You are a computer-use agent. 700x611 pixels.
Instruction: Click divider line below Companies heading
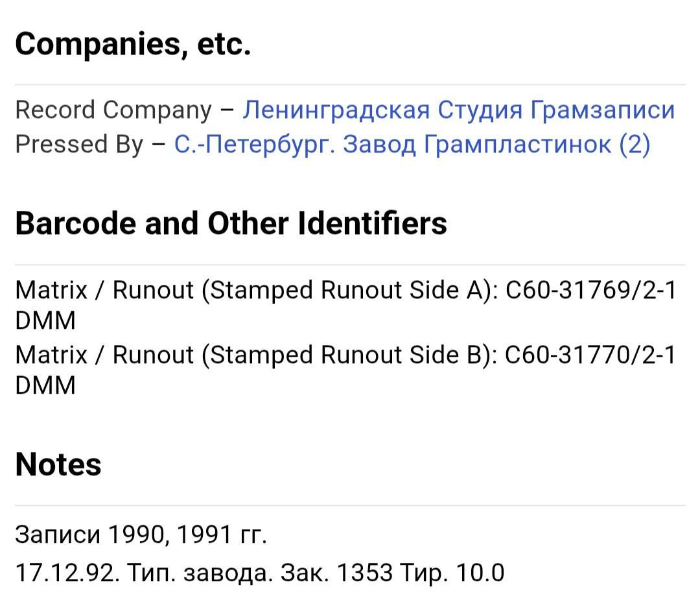click(350, 84)
